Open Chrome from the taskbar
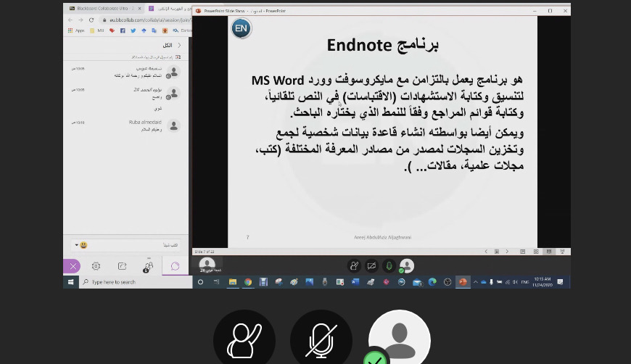This screenshot has width=631, height=364. (248, 282)
